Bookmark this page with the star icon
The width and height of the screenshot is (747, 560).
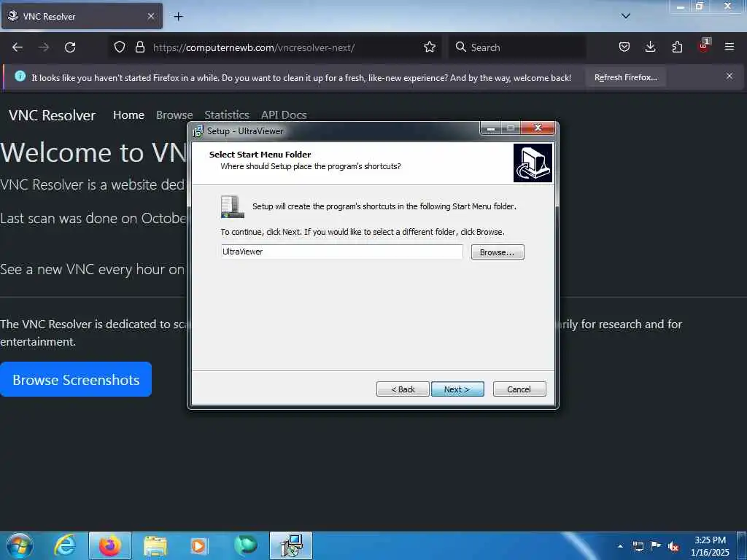(430, 47)
